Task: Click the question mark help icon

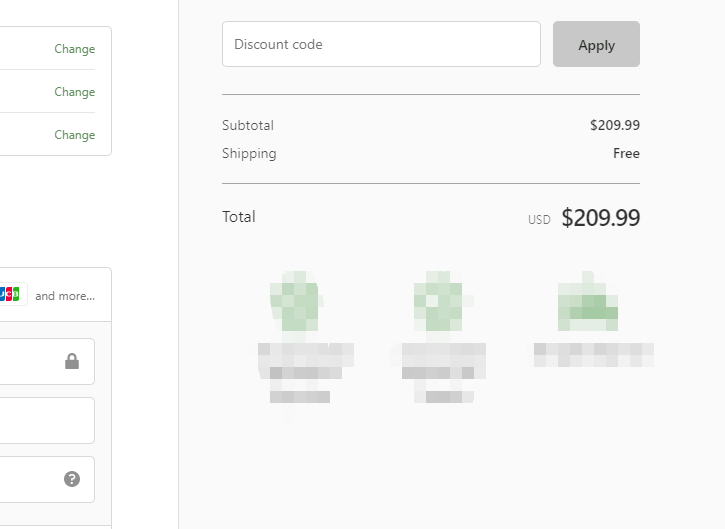Action: pyautogui.click(x=72, y=479)
